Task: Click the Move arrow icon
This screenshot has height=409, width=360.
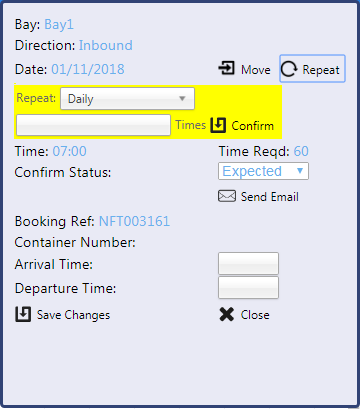Action: click(227, 68)
